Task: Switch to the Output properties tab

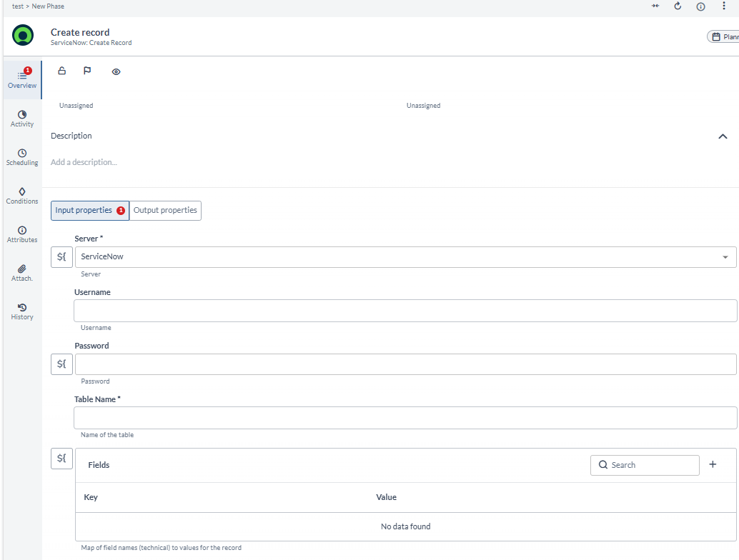Action: 165,210
